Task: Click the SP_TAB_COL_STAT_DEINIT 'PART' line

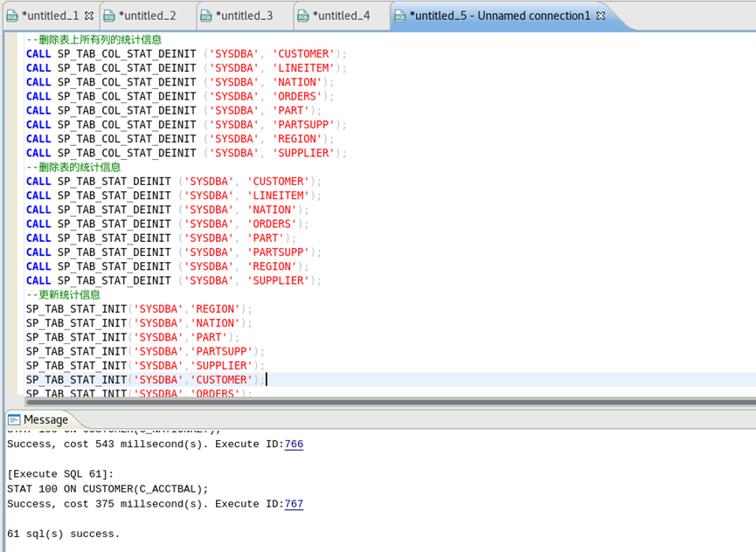Action: point(174,111)
